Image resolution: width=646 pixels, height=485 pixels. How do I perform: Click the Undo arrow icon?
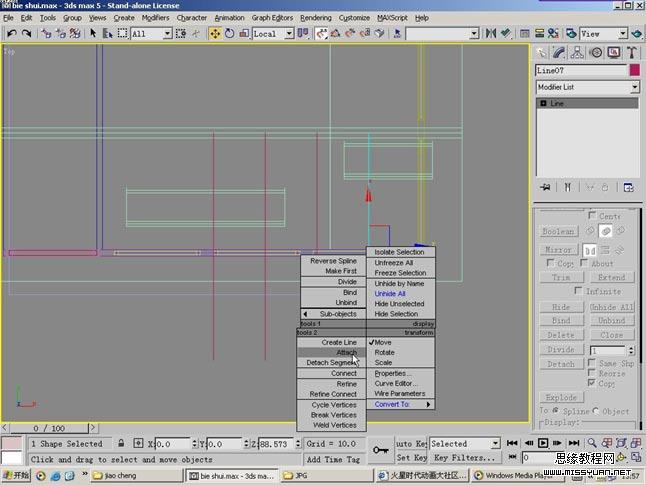(x=12, y=33)
